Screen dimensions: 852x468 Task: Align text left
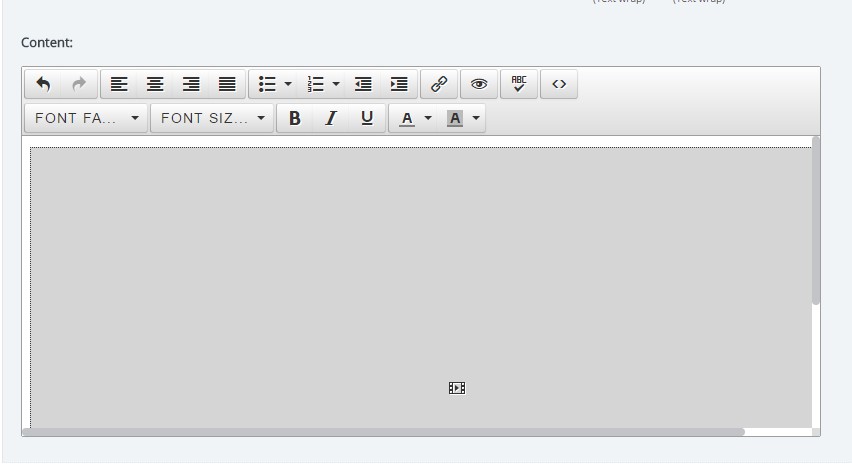click(x=119, y=84)
